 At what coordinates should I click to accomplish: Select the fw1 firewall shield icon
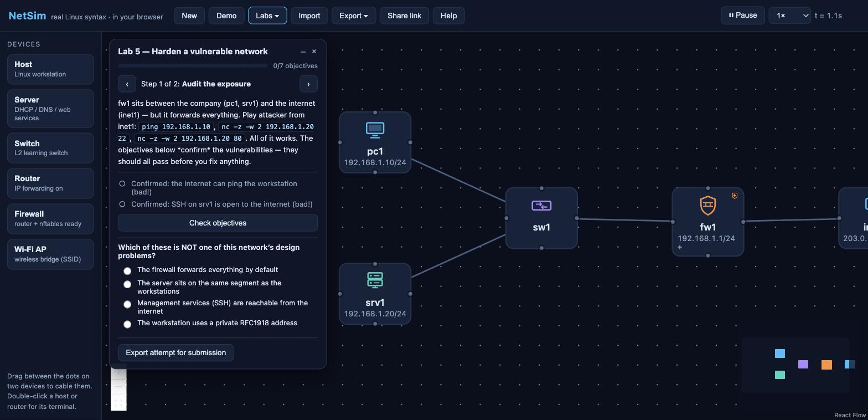tap(708, 206)
